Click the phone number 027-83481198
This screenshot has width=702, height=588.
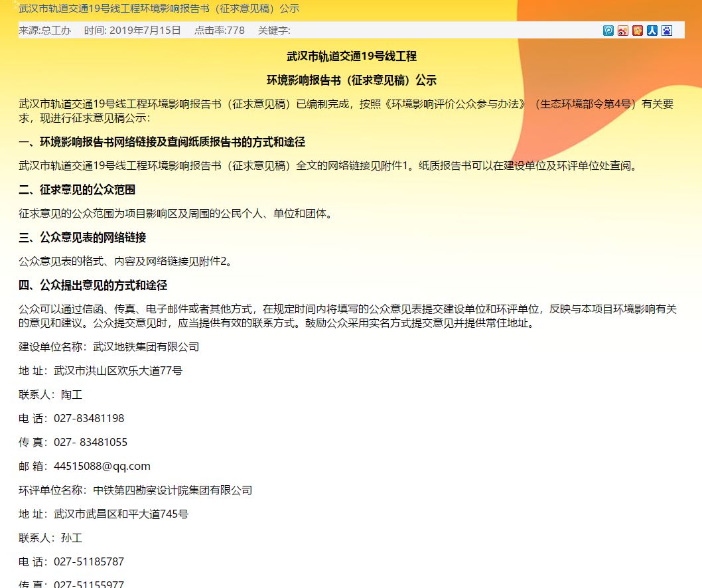[x=89, y=418]
